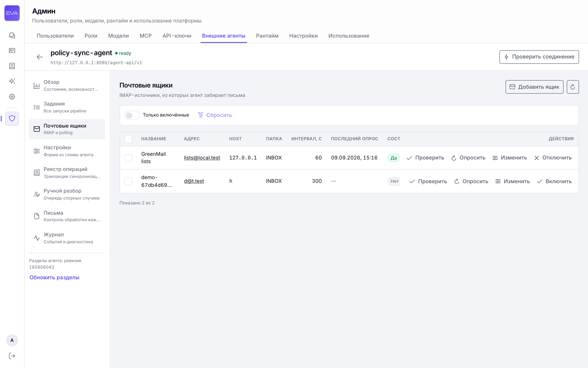Click the user avatar labeled A
Screen dimensions: 588x368
click(x=12, y=340)
